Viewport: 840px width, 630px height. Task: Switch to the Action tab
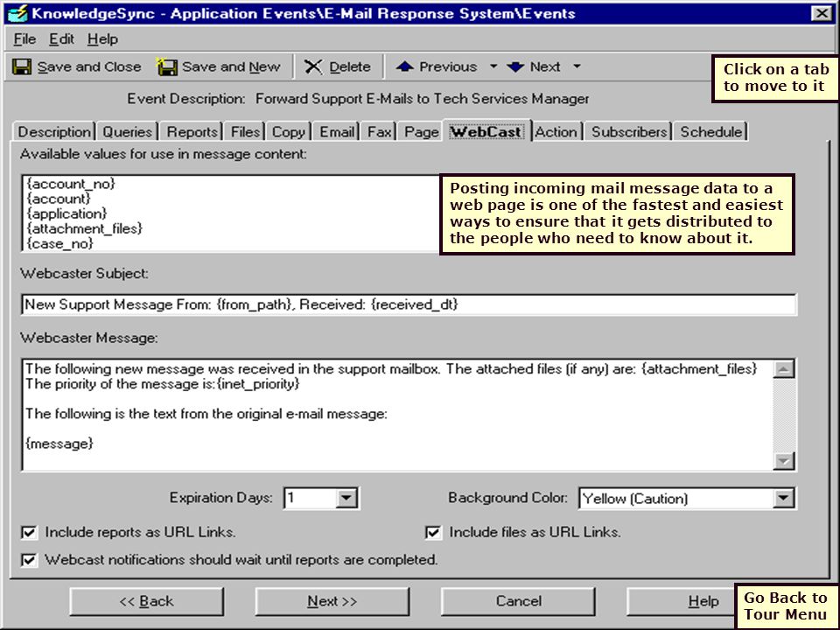pyautogui.click(x=556, y=132)
